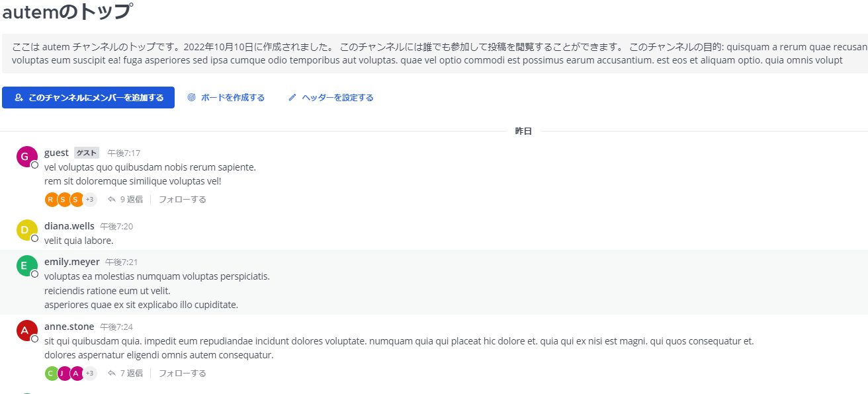Click the 昨日 date separator label
Viewport: 868px width, 394px height.
(523, 132)
